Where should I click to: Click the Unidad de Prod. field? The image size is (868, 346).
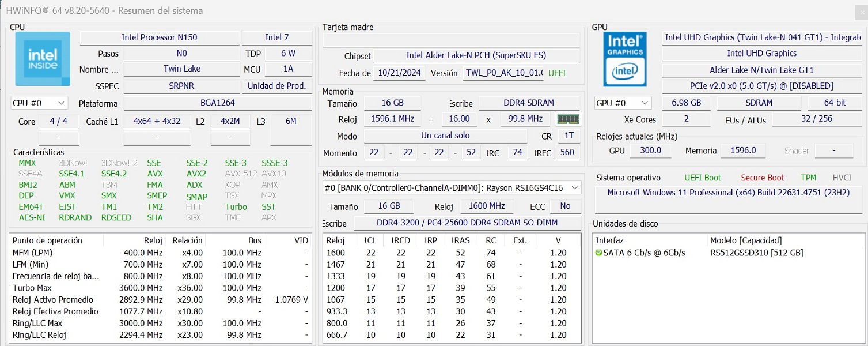277,86
